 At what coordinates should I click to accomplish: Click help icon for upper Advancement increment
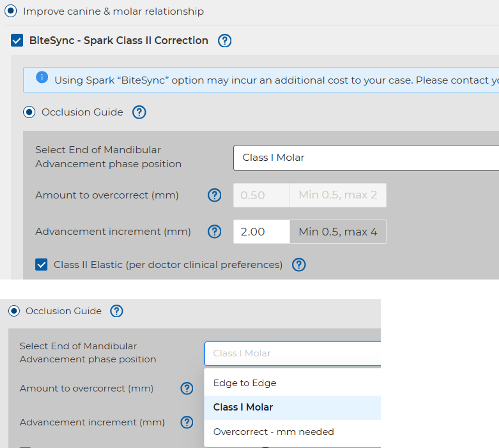[214, 232]
